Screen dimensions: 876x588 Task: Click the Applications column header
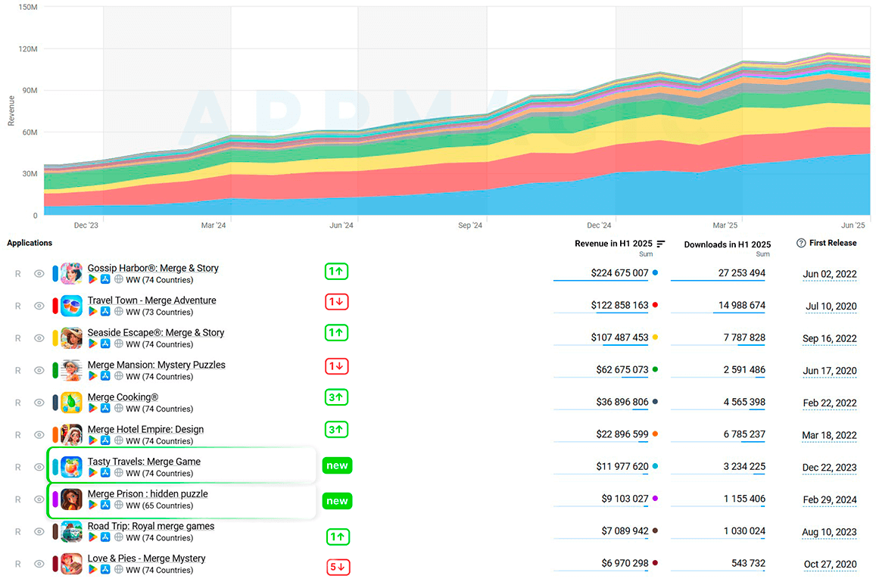point(30,243)
